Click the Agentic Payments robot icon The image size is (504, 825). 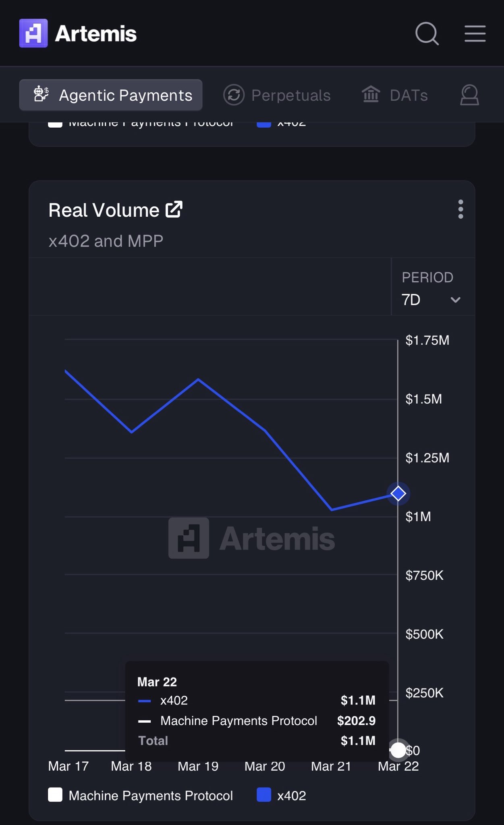pyautogui.click(x=41, y=95)
